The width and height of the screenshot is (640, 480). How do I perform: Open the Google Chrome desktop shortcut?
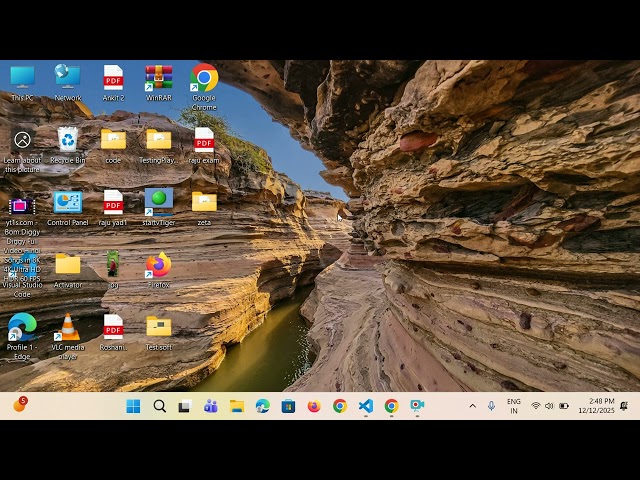[204, 78]
